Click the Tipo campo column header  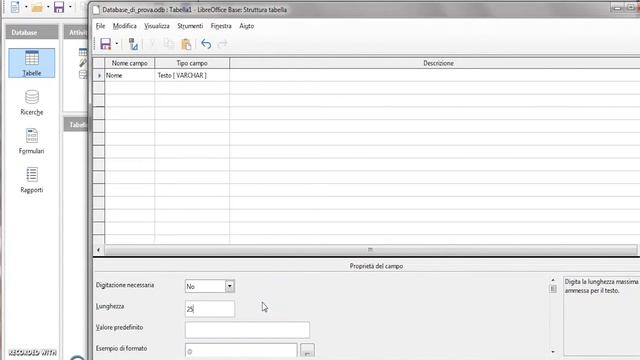coord(192,63)
